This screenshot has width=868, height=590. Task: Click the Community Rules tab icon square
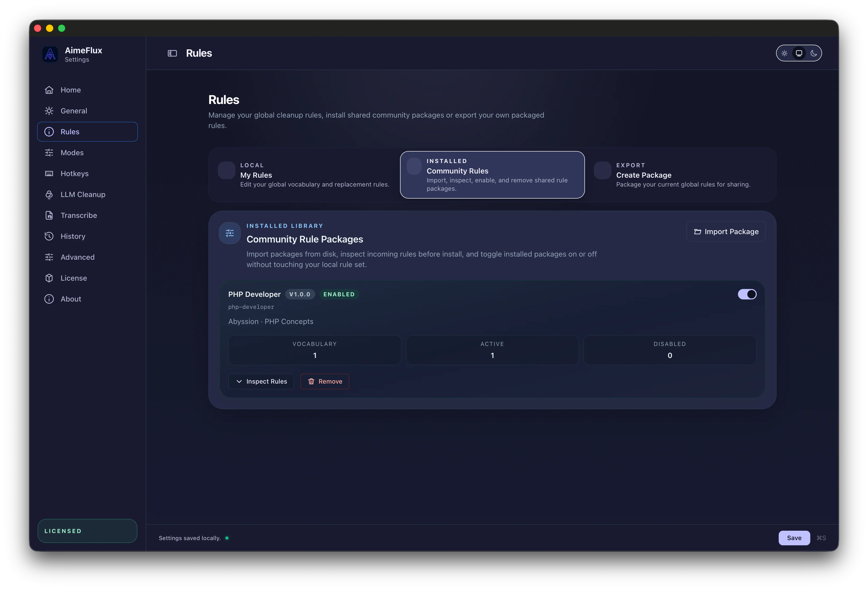414,166
